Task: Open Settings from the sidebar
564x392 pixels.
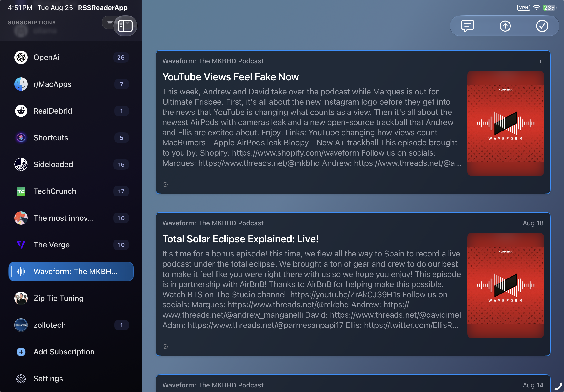Action: click(x=71, y=379)
